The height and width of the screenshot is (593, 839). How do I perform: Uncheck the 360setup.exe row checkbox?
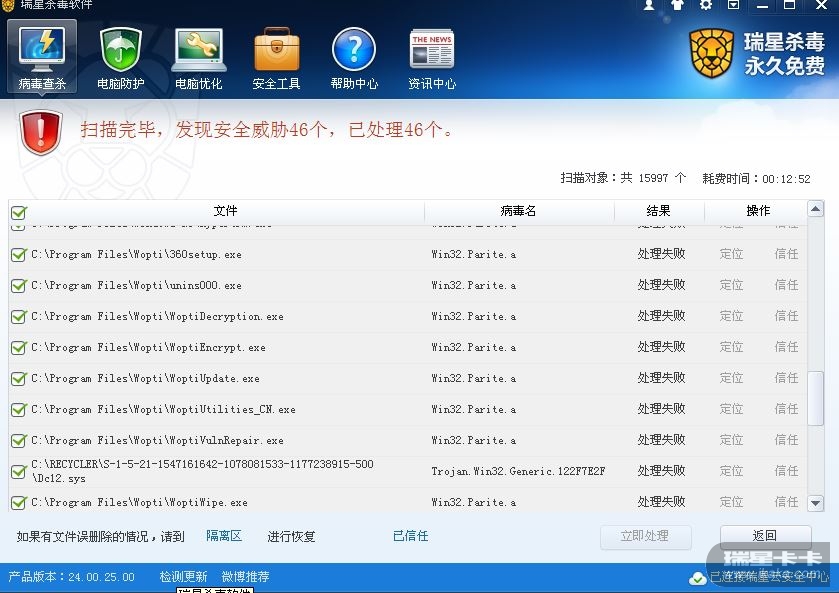point(19,255)
